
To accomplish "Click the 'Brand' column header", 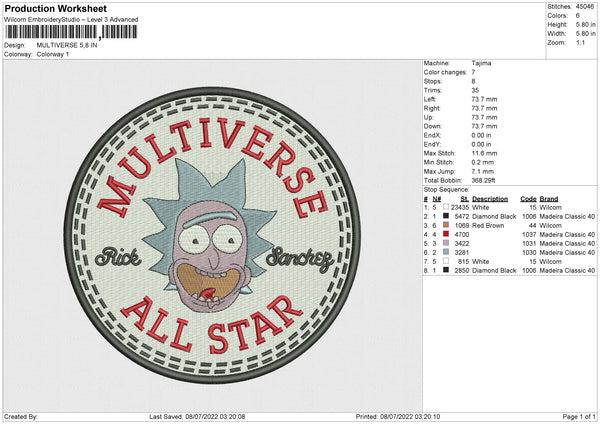I will coord(549,199).
